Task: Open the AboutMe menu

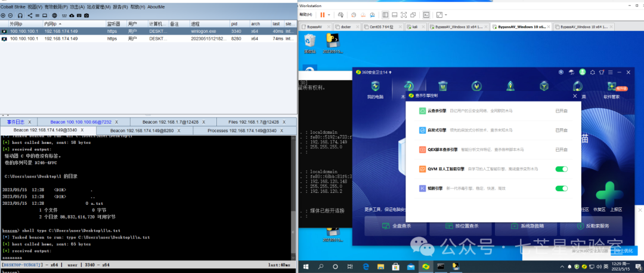Action: click(156, 7)
